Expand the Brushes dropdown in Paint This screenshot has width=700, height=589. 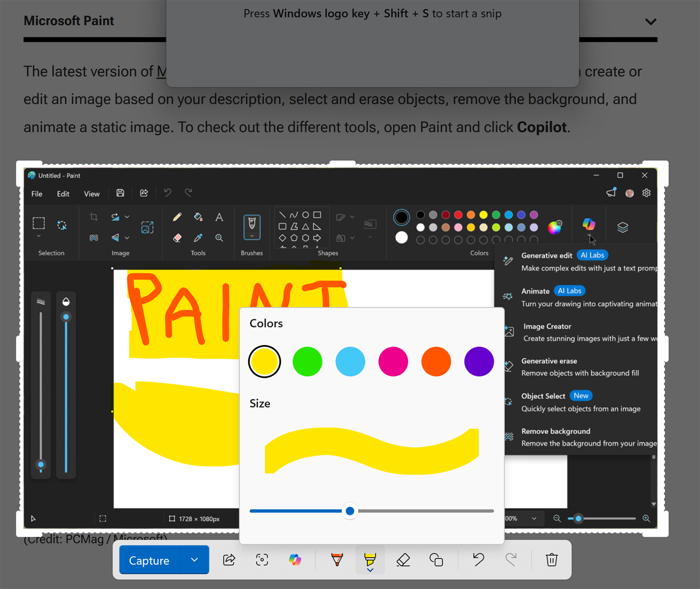(251, 236)
